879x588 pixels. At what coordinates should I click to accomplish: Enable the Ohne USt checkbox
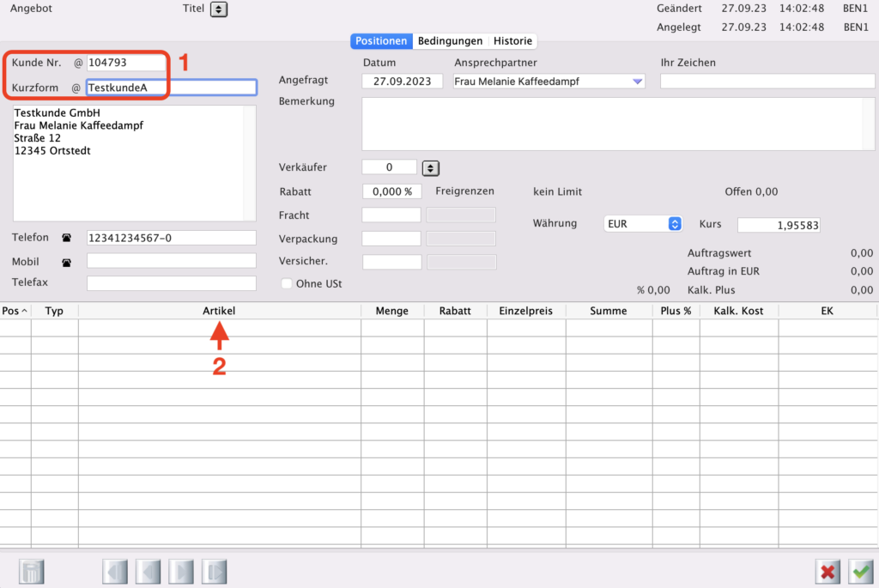click(287, 283)
